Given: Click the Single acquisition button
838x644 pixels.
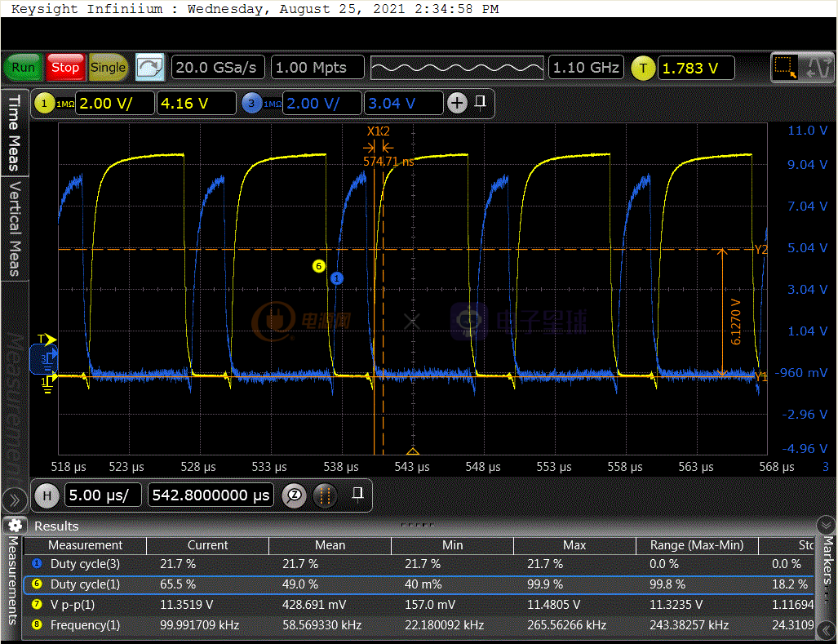Looking at the screenshot, I should click(x=109, y=68).
